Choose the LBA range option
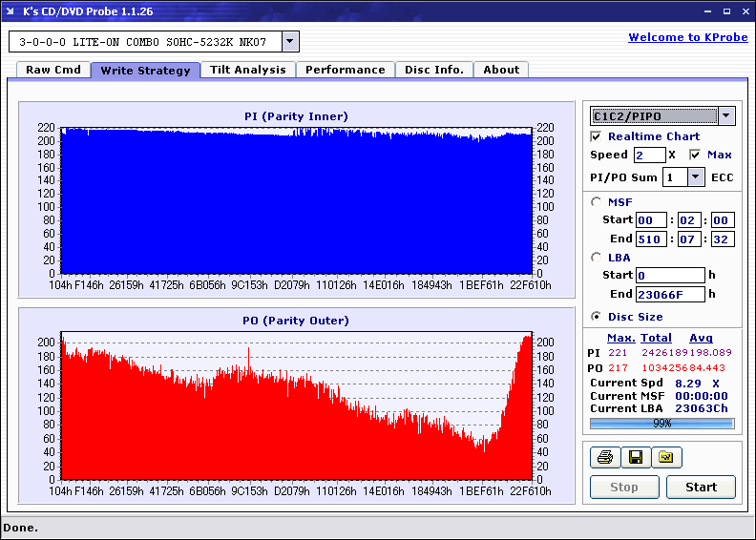Viewport: 756px width, 540px height. click(597, 258)
